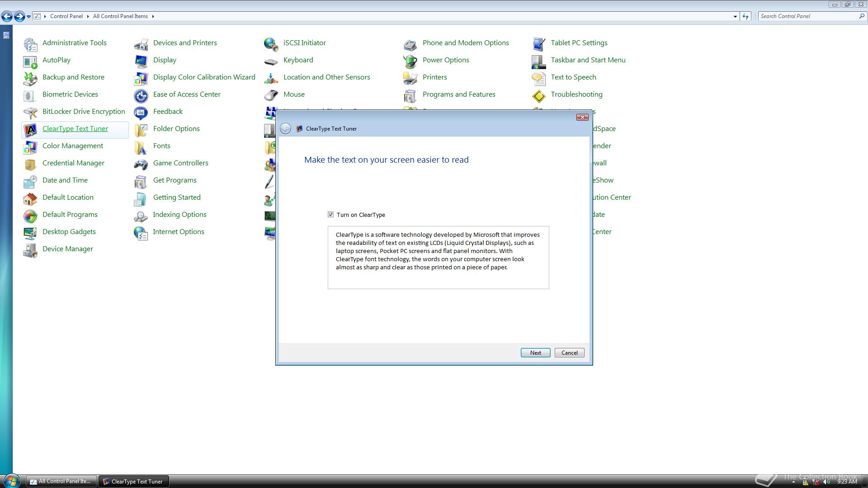Click Control Panel breadcrumb in address bar
This screenshot has height=488, width=868.
point(66,16)
